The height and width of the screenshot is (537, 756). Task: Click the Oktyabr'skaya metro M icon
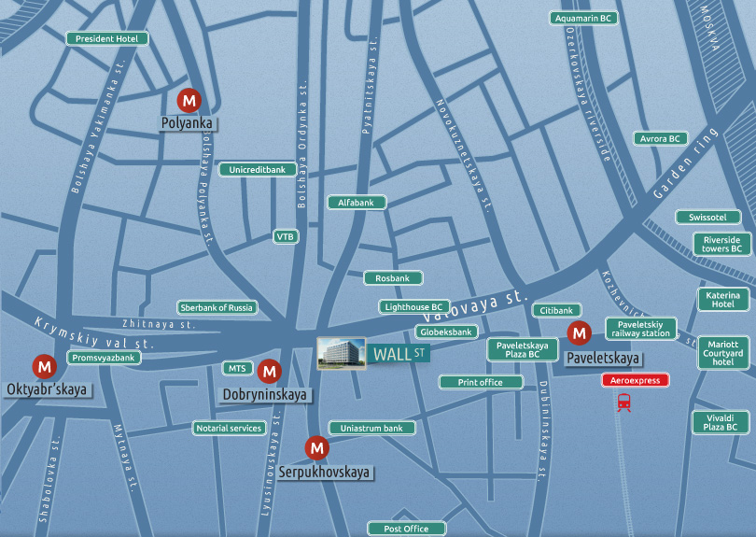click(x=45, y=367)
